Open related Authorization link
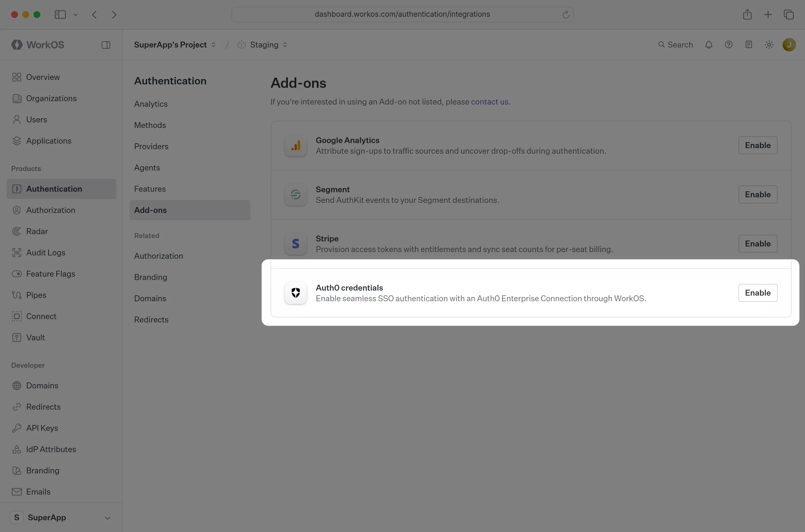The width and height of the screenshot is (805, 532). [x=190, y=256]
